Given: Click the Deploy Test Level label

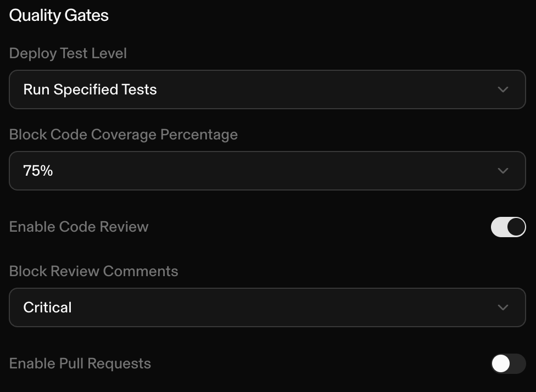Looking at the screenshot, I should click(68, 53).
